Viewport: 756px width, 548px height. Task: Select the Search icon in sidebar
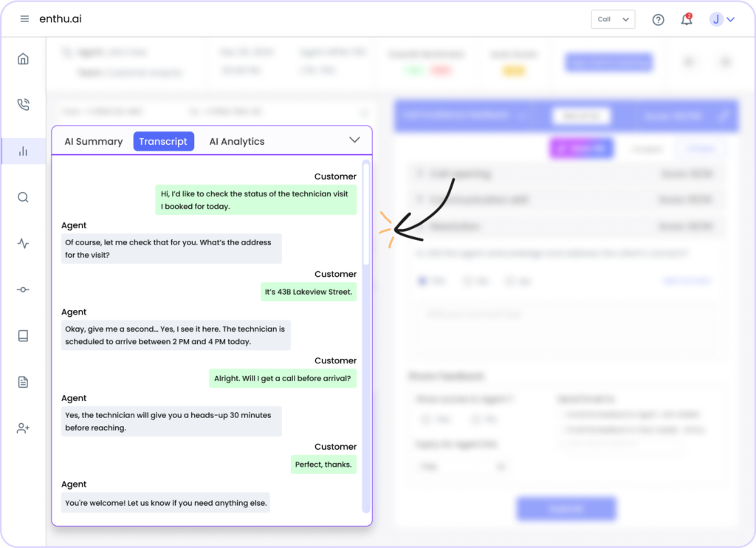[x=23, y=197]
